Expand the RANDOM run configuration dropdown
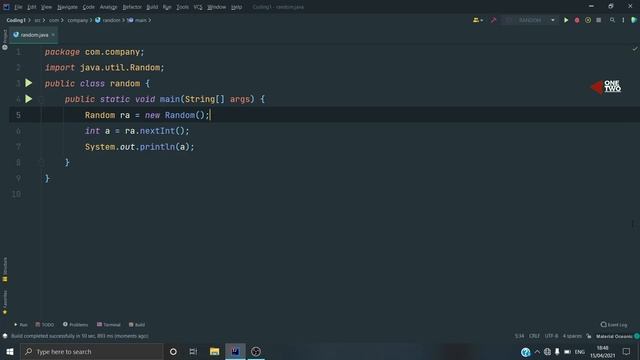 [x=553, y=20]
